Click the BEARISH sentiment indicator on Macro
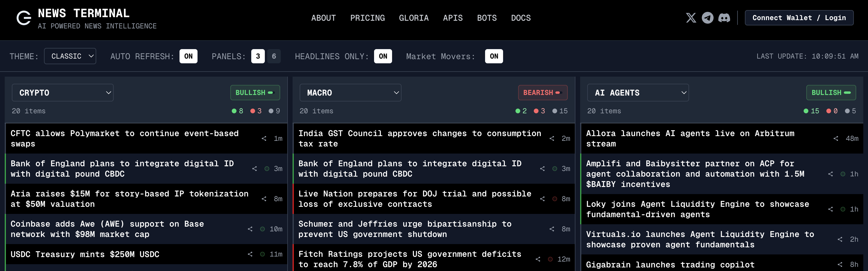This screenshot has width=868, height=271. click(x=543, y=93)
